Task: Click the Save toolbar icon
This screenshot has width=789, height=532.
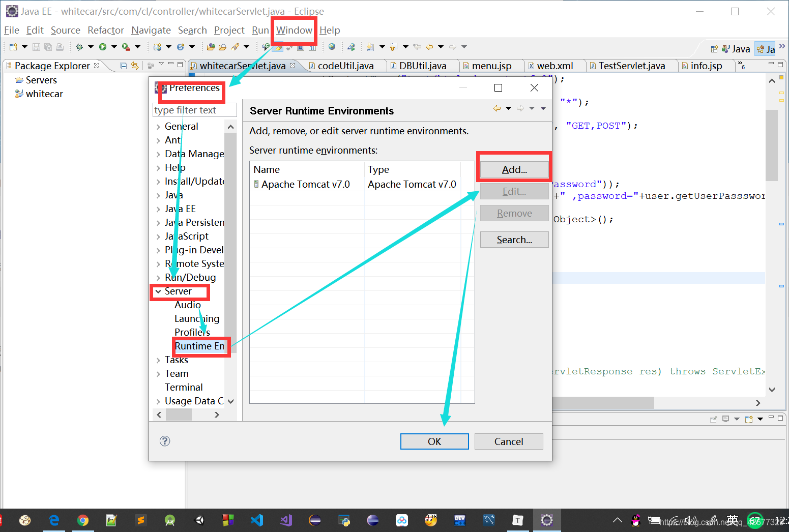Action: coord(36,47)
